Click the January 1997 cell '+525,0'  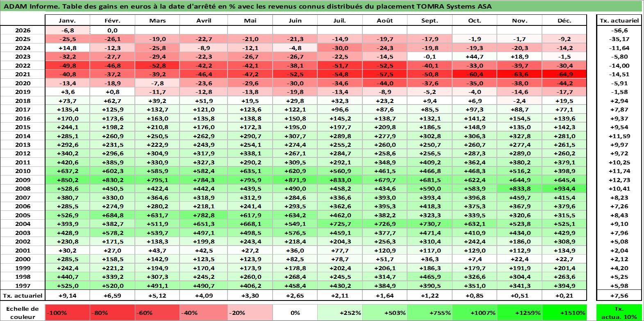click(x=67, y=286)
